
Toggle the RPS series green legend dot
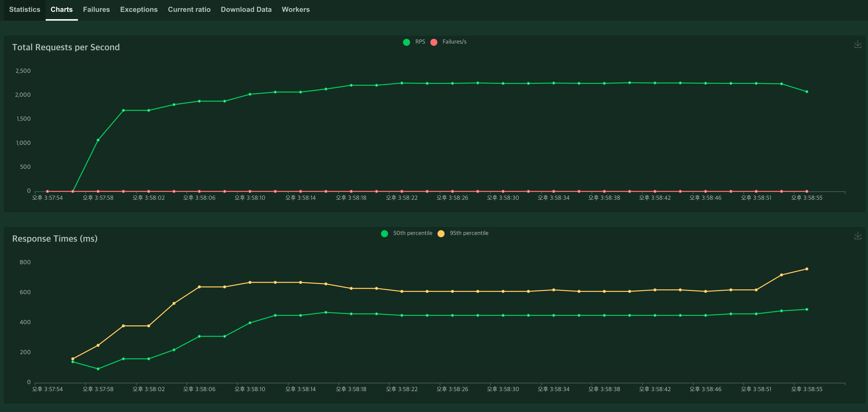click(x=406, y=42)
